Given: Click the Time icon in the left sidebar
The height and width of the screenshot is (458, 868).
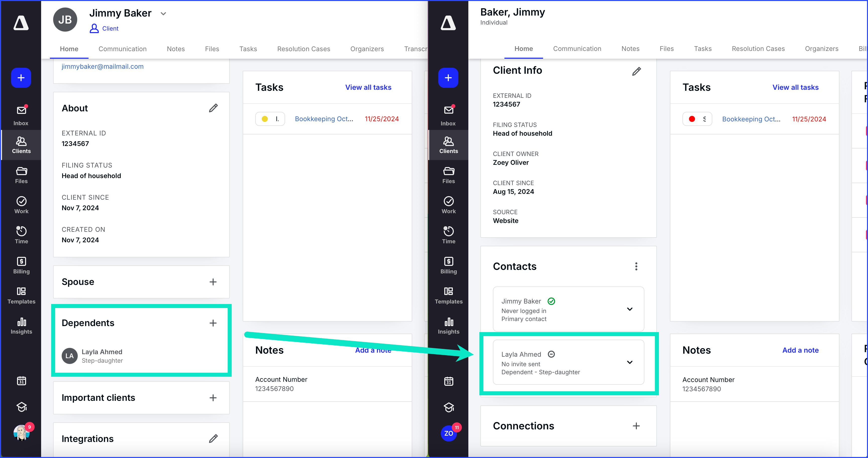Looking at the screenshot, I should (x=21, y=235).
